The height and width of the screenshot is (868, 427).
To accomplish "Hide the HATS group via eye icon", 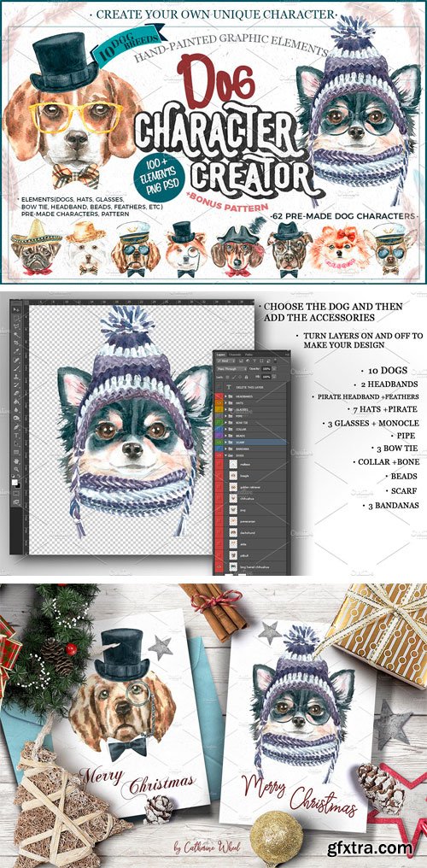I will [x=219, y=403].
